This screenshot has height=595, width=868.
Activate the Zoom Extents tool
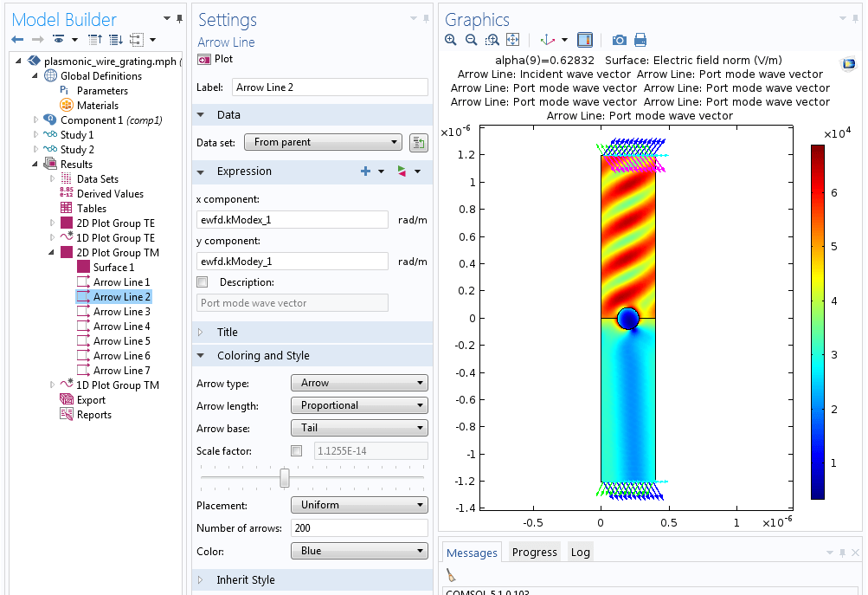coord(512,40)
